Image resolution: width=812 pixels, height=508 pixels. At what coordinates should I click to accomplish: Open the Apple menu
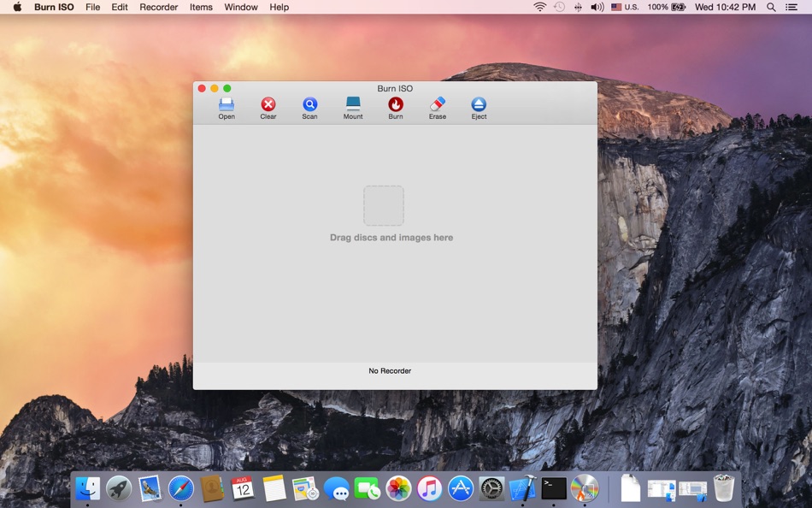coord(17,7)
